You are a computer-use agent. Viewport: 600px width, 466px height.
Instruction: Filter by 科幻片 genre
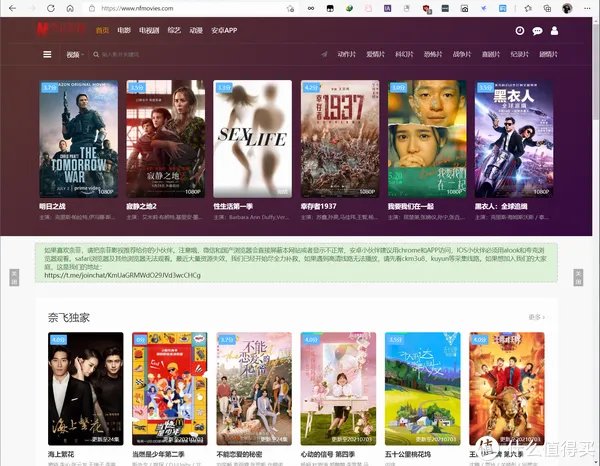(x=404, y=54)
